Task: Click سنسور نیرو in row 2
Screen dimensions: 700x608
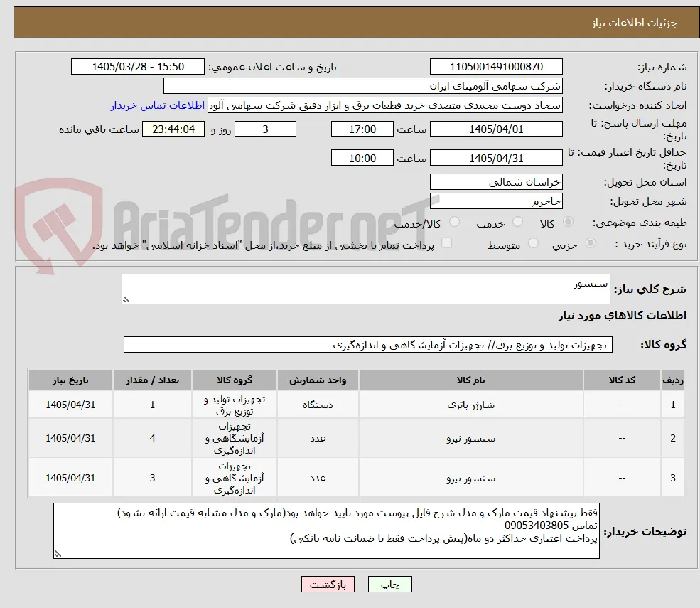Action: click(x=470, y=438)
